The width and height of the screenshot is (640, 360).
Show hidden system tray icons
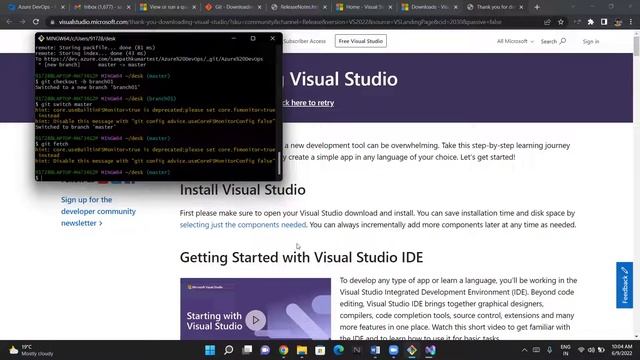point(524,350)
